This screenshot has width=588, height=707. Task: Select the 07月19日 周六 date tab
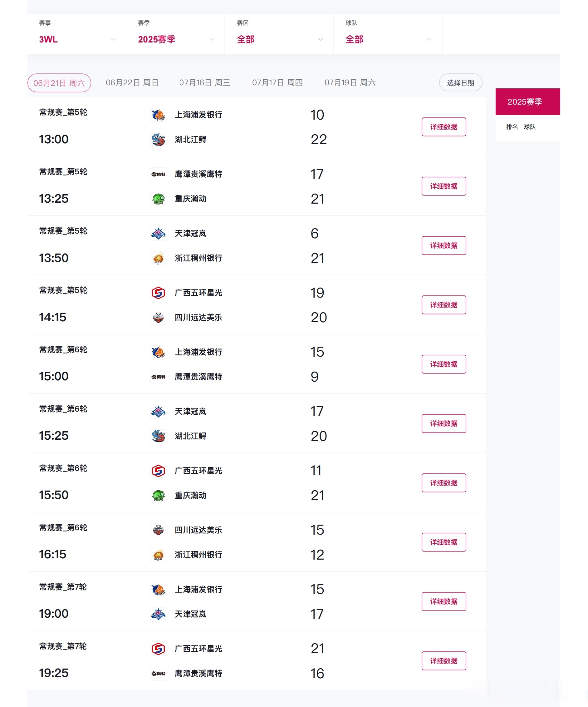click(350, 82)
